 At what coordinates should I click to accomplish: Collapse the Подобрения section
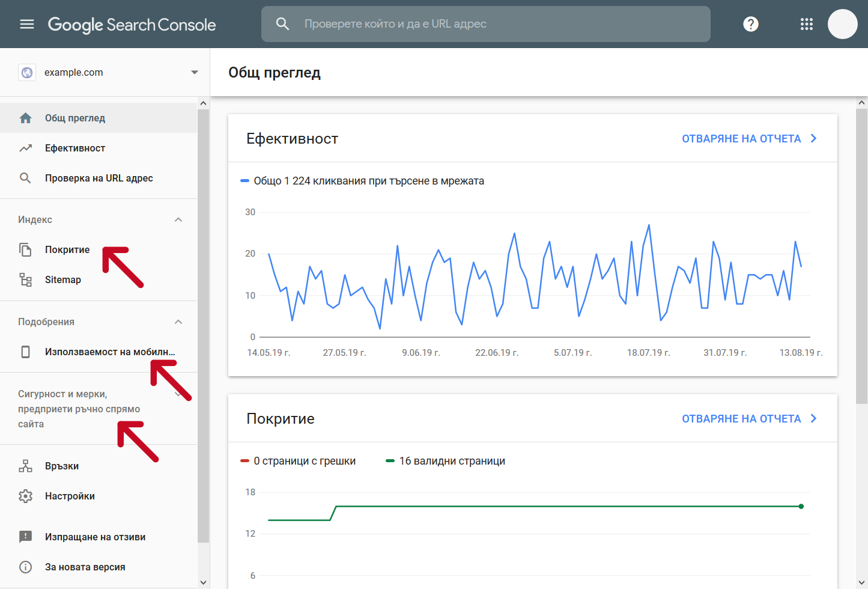pos(178,322)
